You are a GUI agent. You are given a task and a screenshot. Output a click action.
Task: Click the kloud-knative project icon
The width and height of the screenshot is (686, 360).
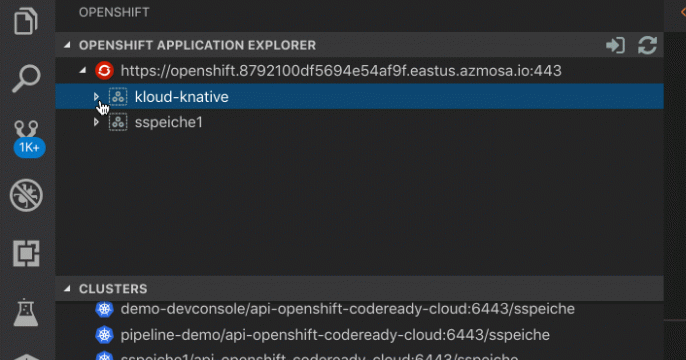pos(118,97)
